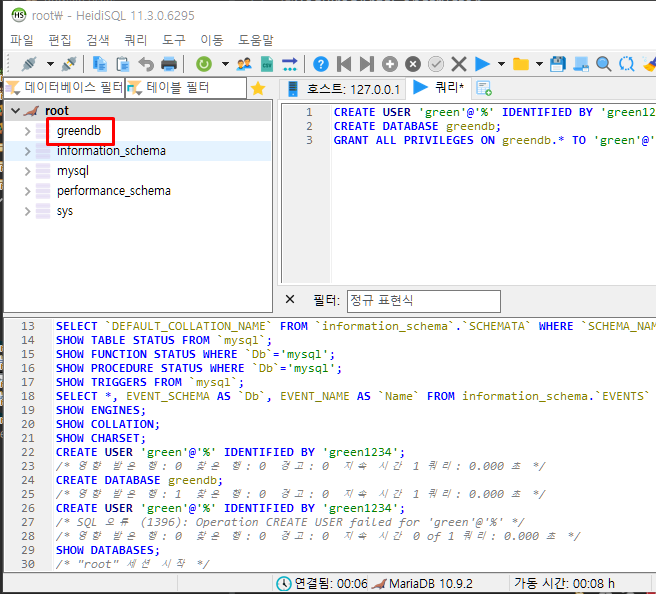This screenshot has height=594, width=656.
Task: Click the 연결됨: 00:06 status entry
Action: pyautogui.click(x=322, y=584)
